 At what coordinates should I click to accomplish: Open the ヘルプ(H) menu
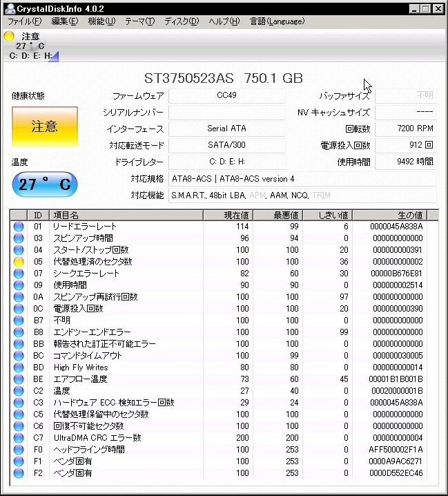point(224,21)
